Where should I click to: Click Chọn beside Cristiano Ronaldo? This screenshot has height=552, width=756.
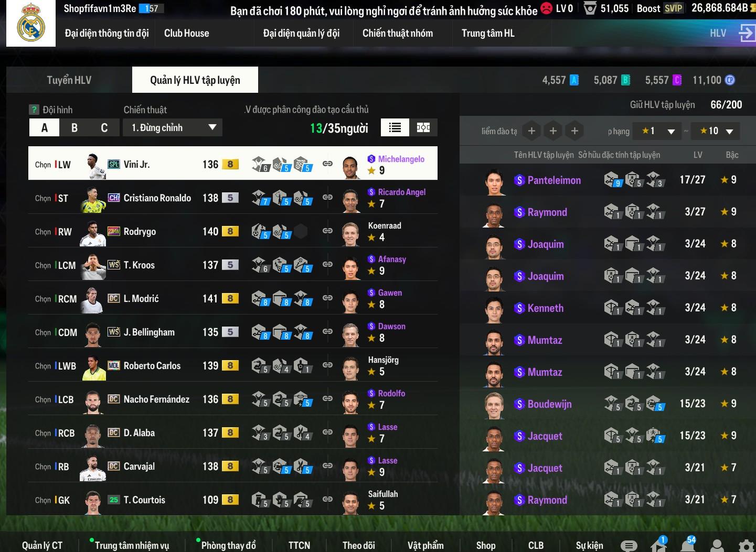(x=43, y=198)
